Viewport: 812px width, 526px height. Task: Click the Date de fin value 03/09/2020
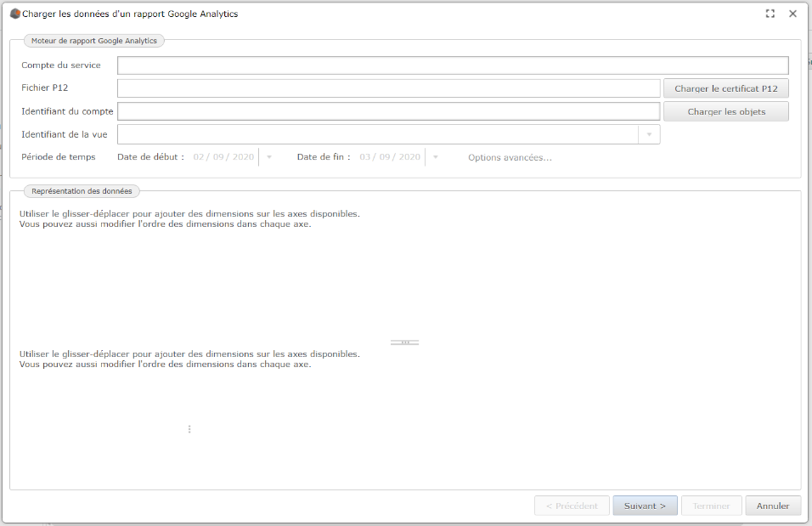pos(390,157)
